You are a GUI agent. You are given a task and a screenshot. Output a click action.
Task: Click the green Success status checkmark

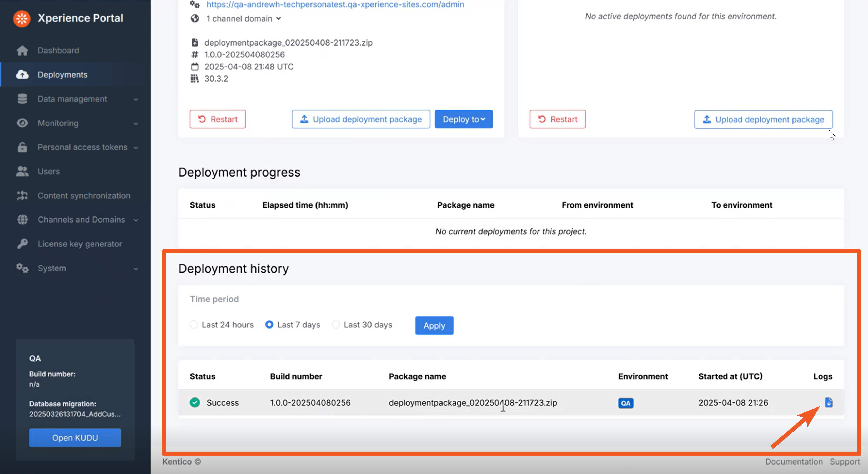[195, 402]
